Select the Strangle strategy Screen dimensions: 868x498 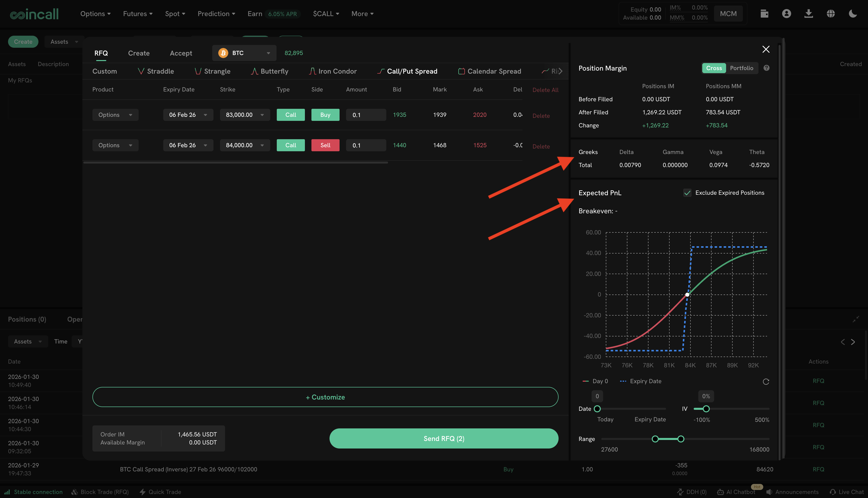click(212, 71)
